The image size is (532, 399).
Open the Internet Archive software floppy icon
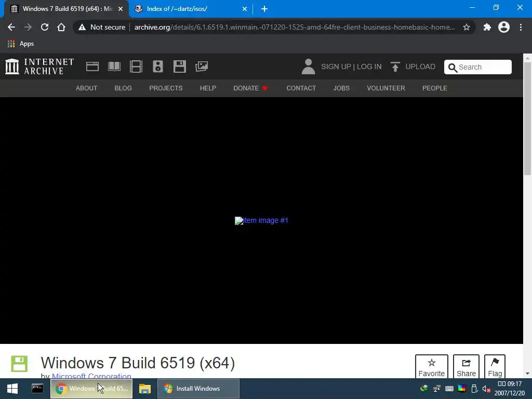179,66
